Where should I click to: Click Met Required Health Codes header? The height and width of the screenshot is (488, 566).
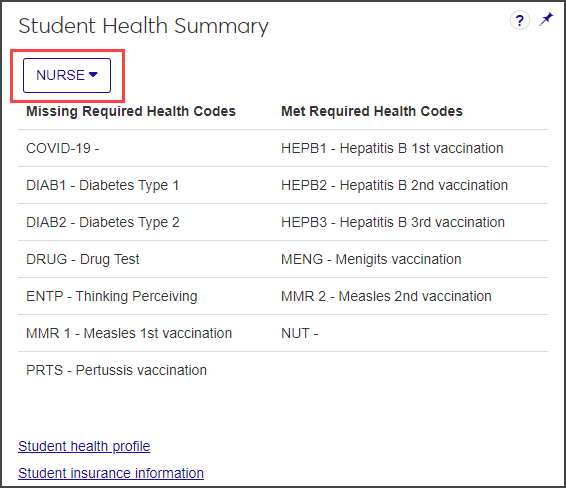pyautogui.click(x=371, y=111)
